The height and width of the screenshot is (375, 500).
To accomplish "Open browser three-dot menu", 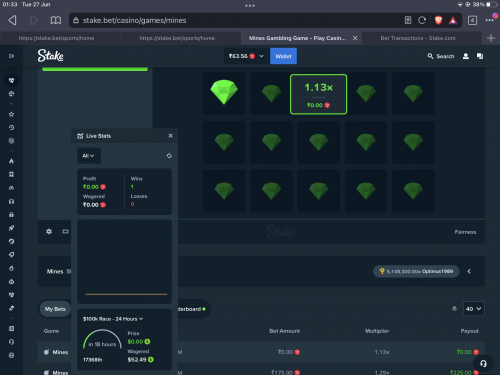I will [489, 20].
